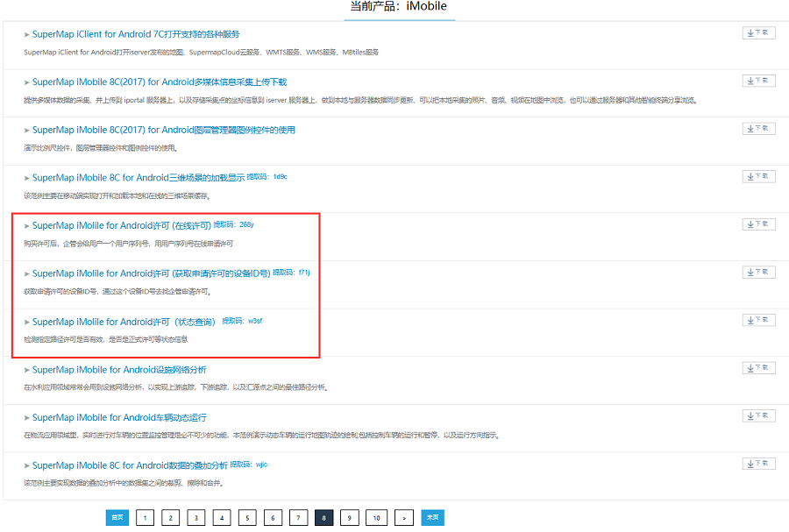
Task: Open iMobile for Android车辆动态运行 link
Action: click(119, 417)
